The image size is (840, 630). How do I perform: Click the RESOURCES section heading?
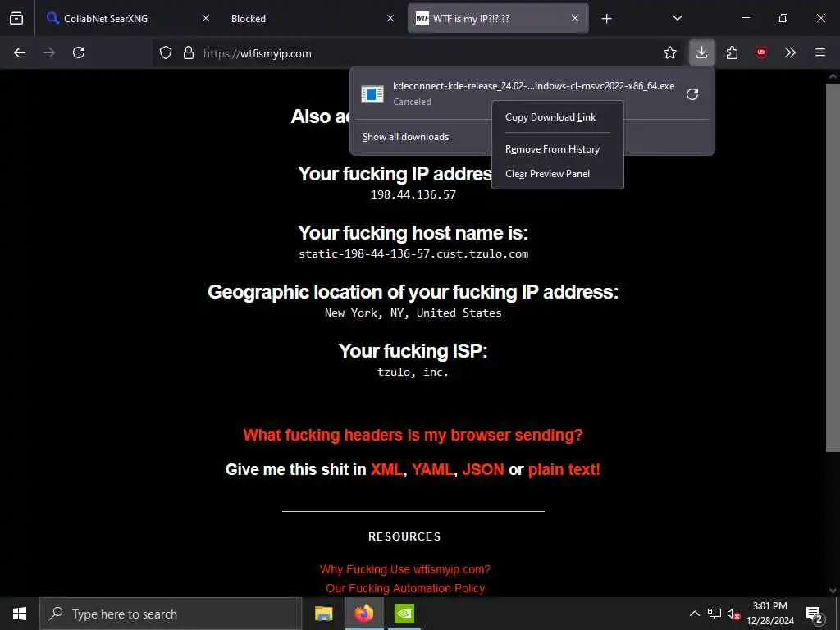click(x=404, y=536)
